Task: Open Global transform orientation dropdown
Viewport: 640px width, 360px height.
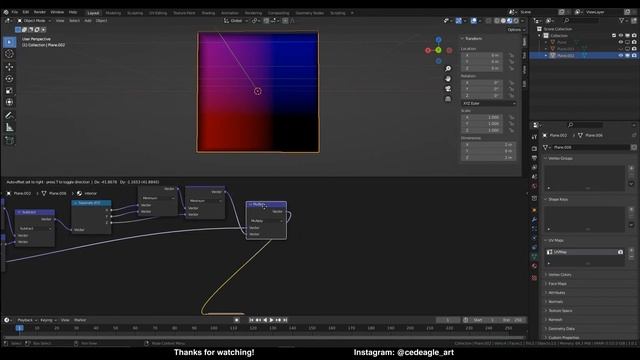Action: coord(236,20)
